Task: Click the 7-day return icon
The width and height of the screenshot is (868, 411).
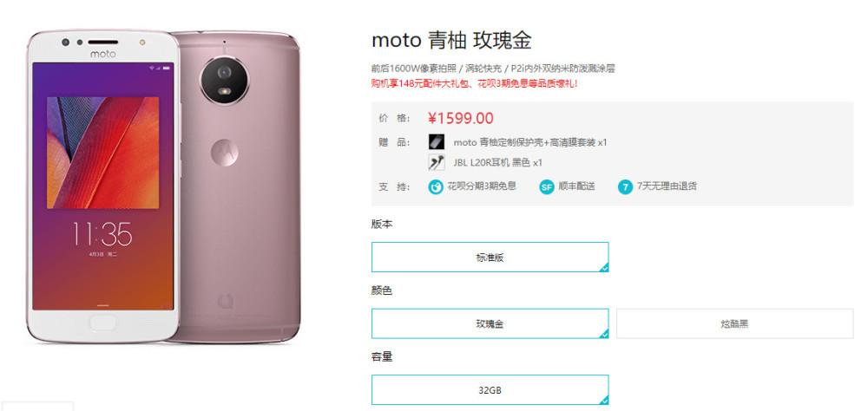Action: (625, 187)
